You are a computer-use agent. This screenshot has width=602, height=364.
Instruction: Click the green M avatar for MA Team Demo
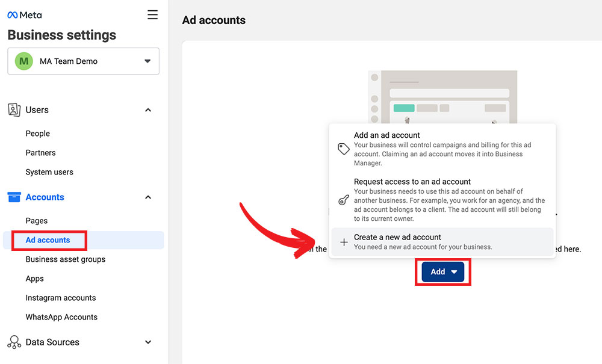[x=23, y=61]
